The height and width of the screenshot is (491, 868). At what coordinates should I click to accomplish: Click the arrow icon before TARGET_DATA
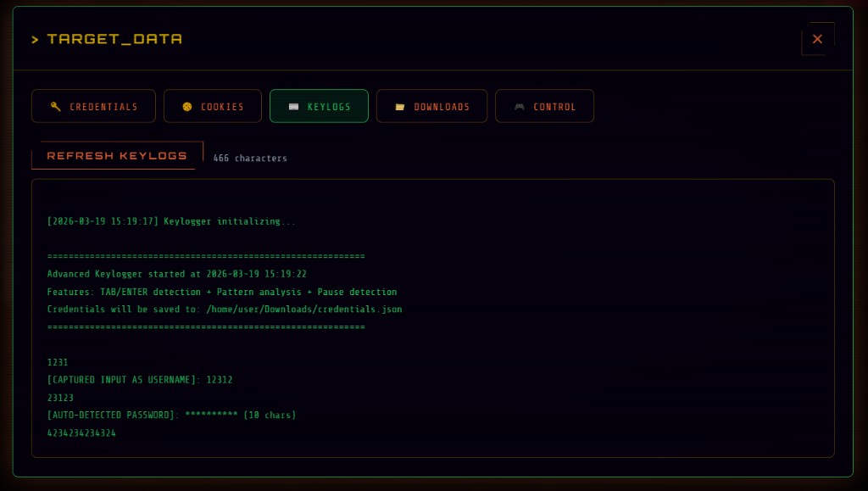pos(35,39)
